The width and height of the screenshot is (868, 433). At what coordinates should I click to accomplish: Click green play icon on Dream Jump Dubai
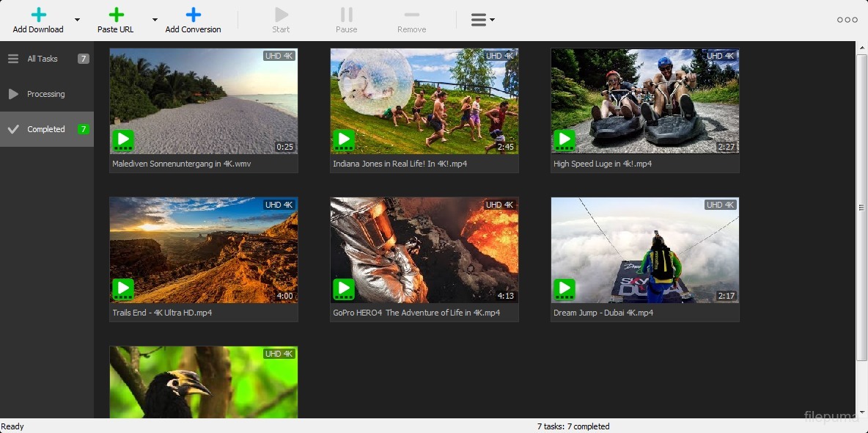click(x=564, y=289)
